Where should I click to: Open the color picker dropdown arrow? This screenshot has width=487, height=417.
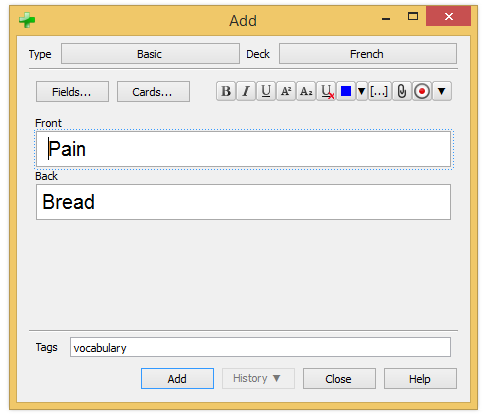coord(362,91)
